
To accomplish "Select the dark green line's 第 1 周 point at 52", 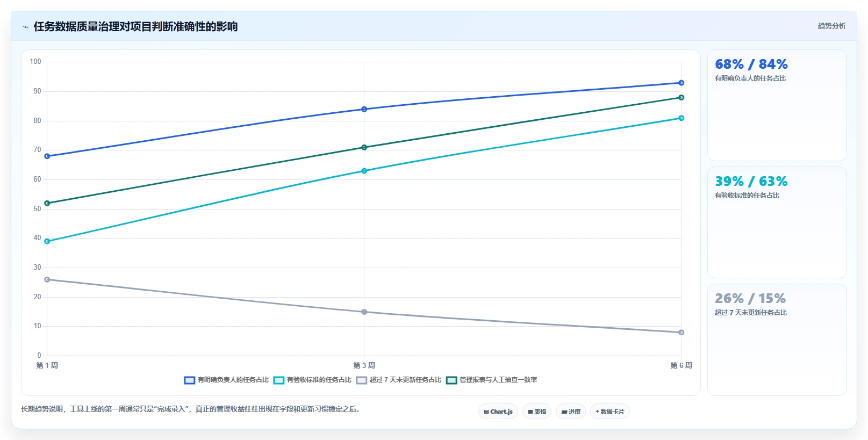I will point(47,203).
